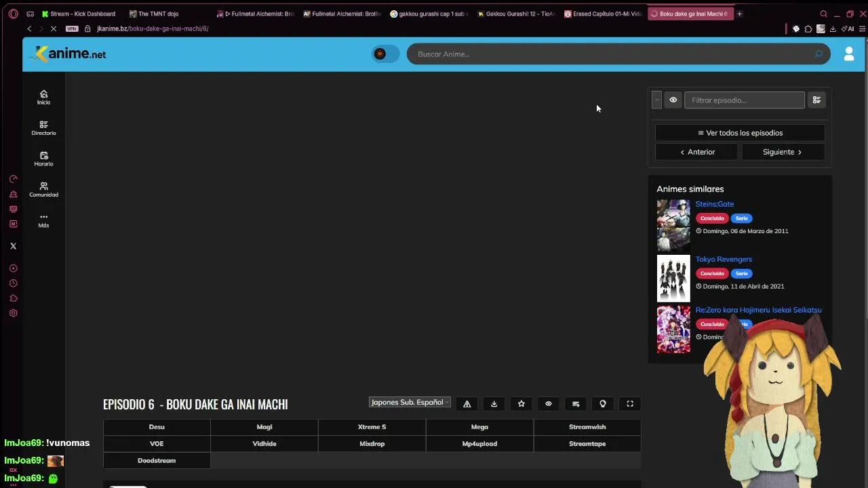
Task: Switch to The TMNT dojo tab
Action: [154, 14]
